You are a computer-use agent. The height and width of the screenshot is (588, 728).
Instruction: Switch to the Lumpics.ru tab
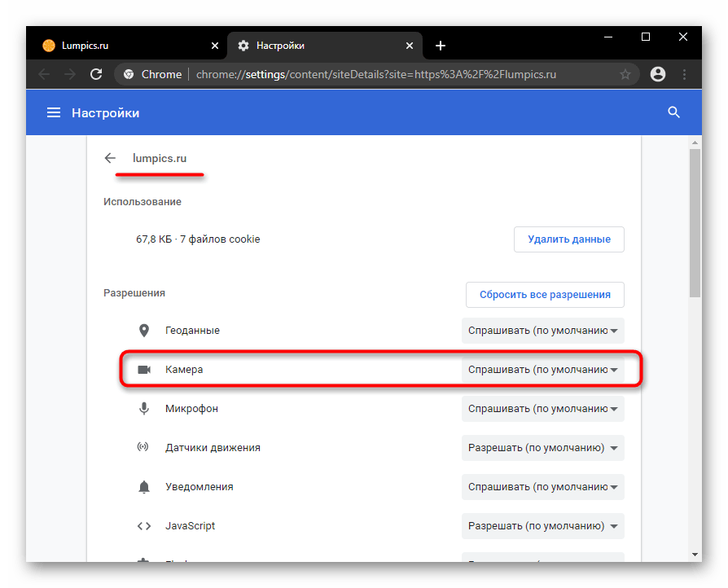pyautogui.click(x=122, y=46)
